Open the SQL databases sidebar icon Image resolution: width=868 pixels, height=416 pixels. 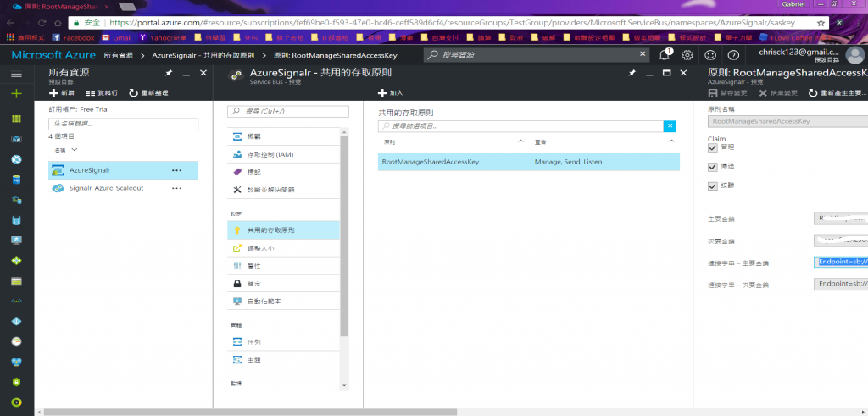point(17,180)
